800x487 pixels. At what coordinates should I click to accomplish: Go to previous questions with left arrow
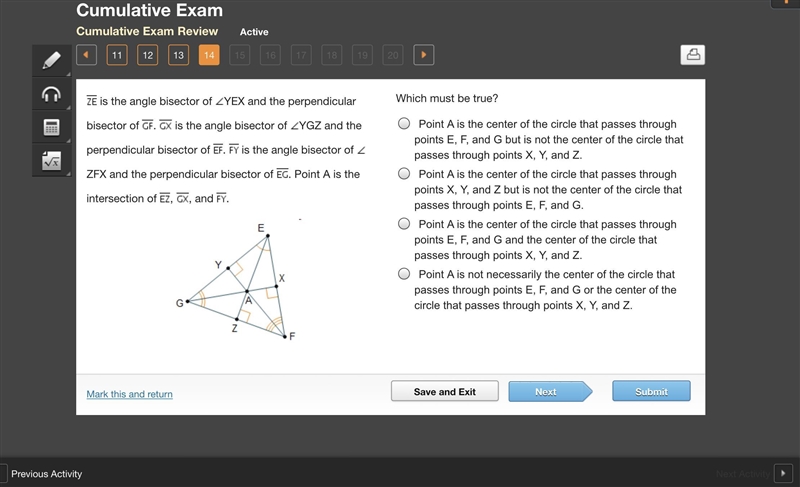pos(86,55)
